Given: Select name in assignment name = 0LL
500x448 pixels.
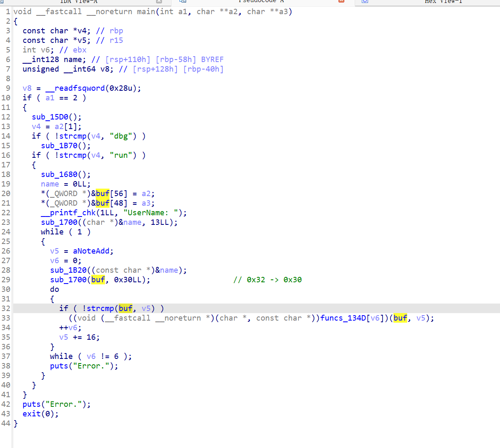Looking at the screenshot, I should tap(50, 184).
